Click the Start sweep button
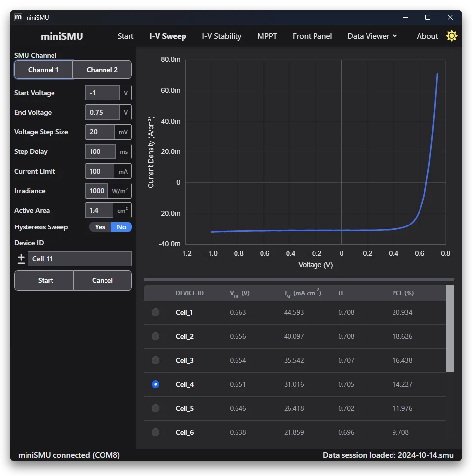 tap(44, 280)
